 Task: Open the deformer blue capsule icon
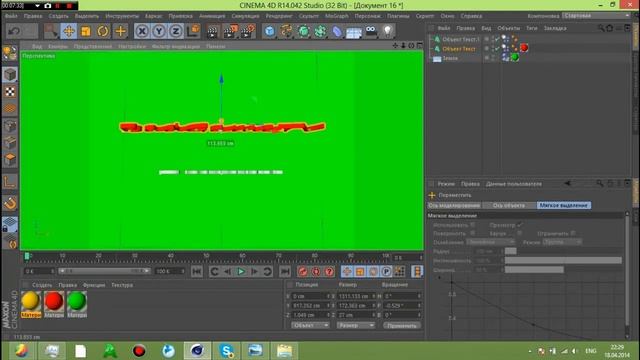(337, 31)
